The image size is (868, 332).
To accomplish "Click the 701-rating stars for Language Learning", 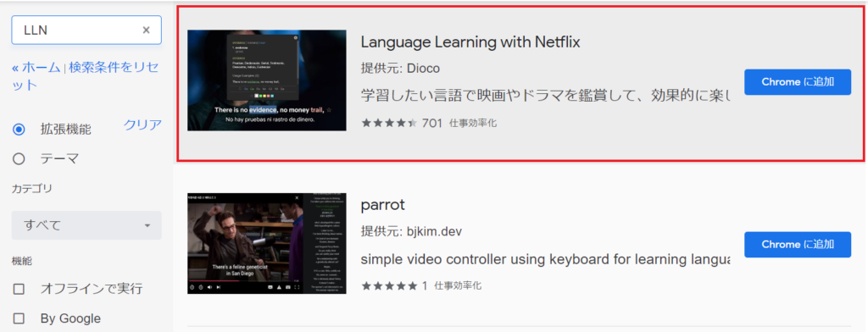I will click(389, 123).
